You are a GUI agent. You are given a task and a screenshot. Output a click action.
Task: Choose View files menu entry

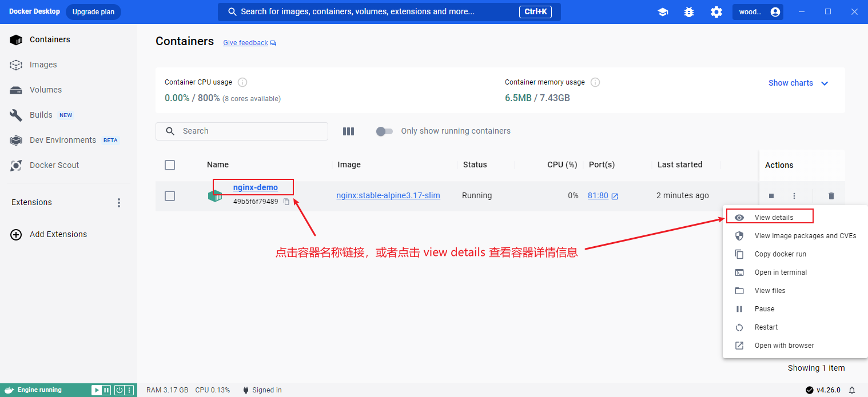pos(795,291)
